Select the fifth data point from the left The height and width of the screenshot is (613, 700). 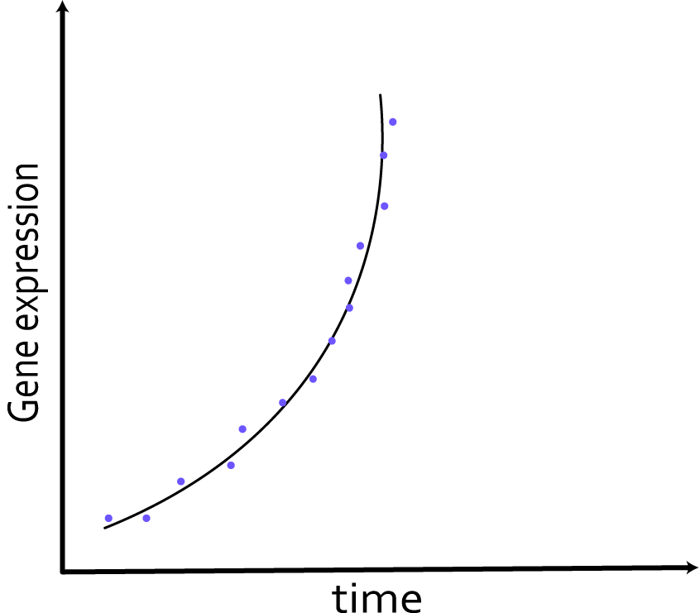click(242, 429)
